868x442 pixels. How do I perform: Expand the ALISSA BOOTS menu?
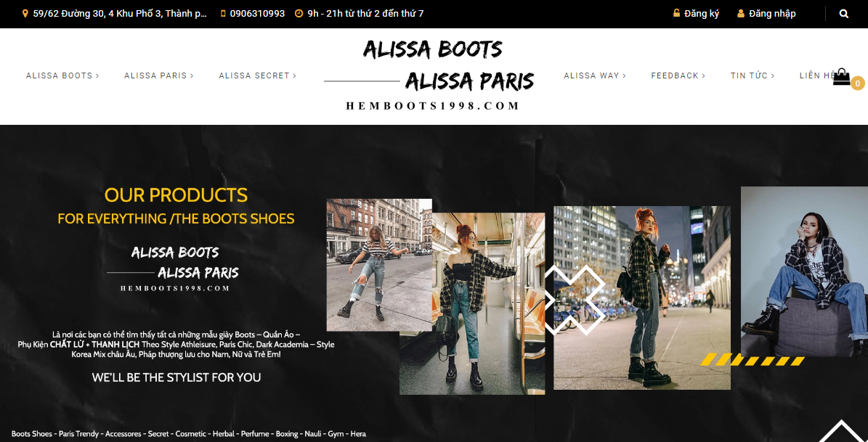pyautogui.click(x=62, y=75)
